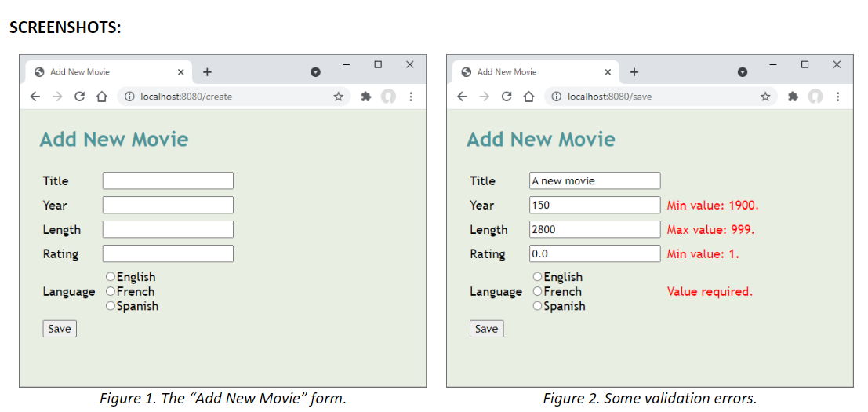Go home in the localhost:8080/save window
Viewport: 868px width, 412px height.
528,97
